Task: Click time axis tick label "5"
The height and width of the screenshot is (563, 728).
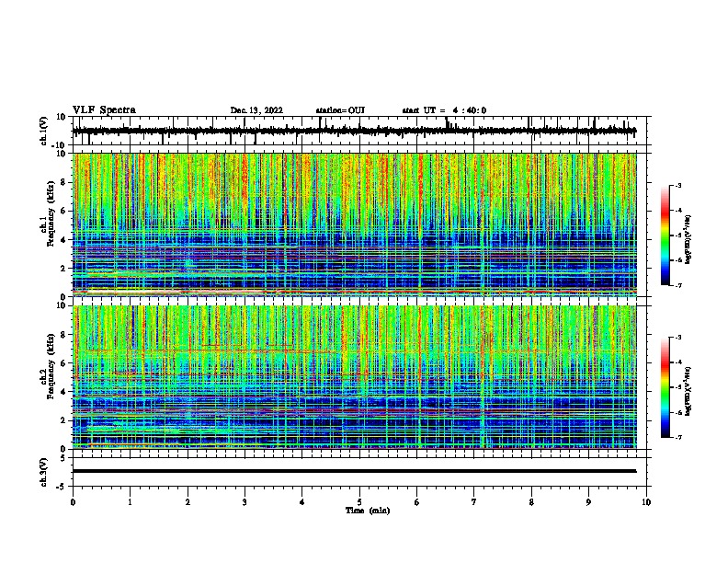Action: point(359,502)
